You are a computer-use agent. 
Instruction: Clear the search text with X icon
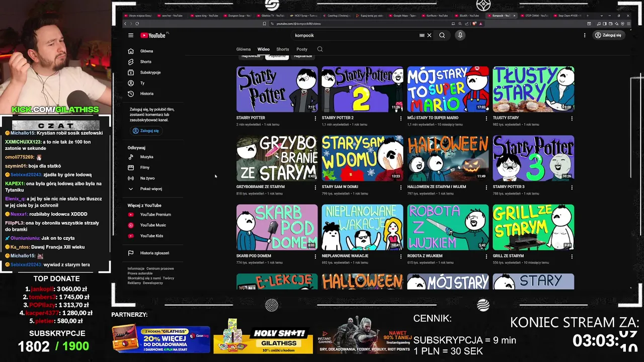pos(429,35)
